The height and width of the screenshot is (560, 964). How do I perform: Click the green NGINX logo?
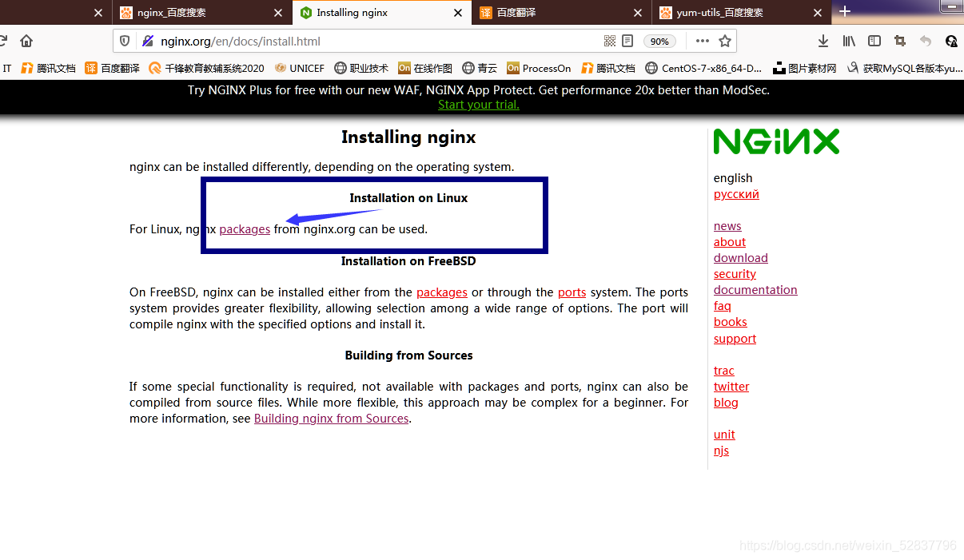tap(776, 141)
